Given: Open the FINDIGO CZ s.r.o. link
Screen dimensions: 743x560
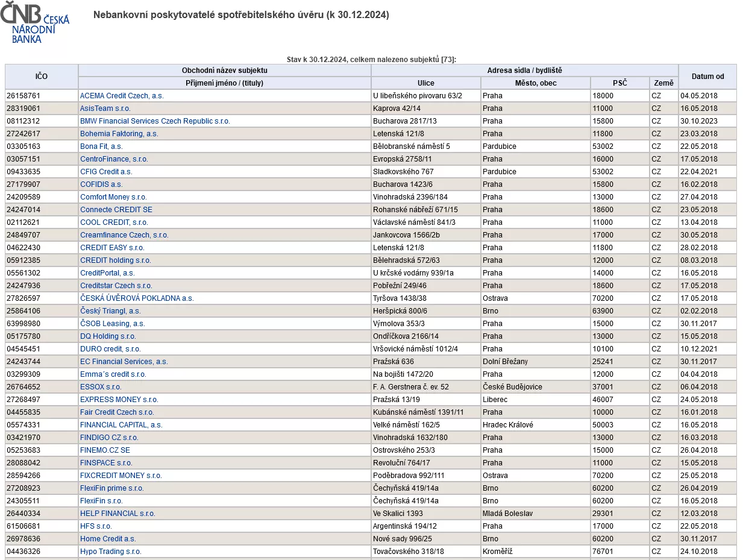Looking at the screenshot, I should 109,438.
